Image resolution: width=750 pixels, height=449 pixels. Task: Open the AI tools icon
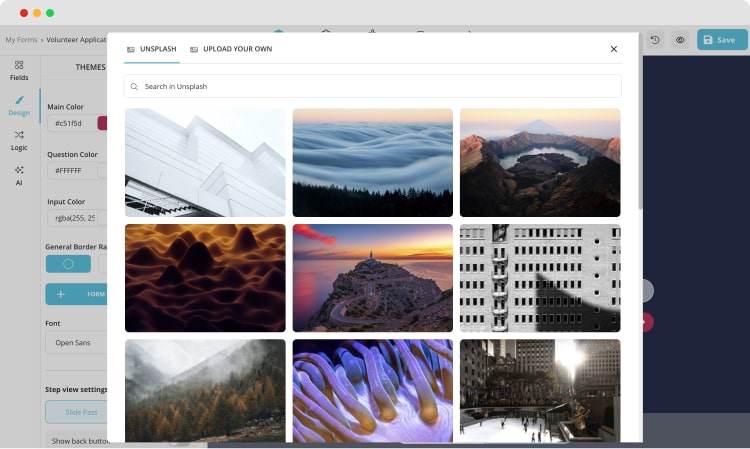click(19, 175)
